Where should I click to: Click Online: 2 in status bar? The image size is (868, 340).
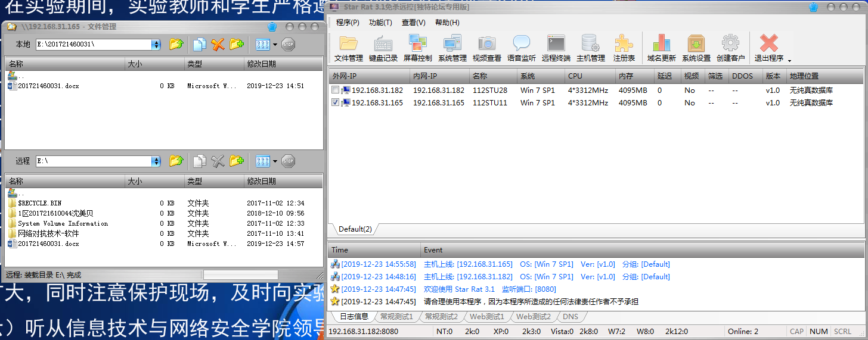click(743, 332)
